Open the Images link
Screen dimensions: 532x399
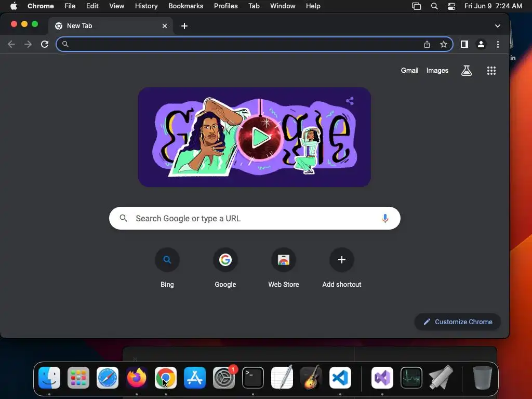tap(437, 71)
